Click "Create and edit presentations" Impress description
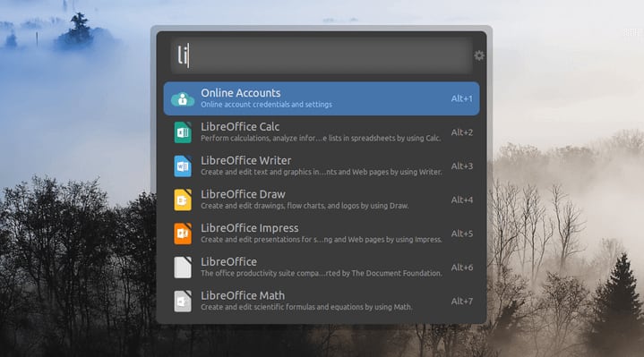Screen dimensions: 644x357 point(322,240)
